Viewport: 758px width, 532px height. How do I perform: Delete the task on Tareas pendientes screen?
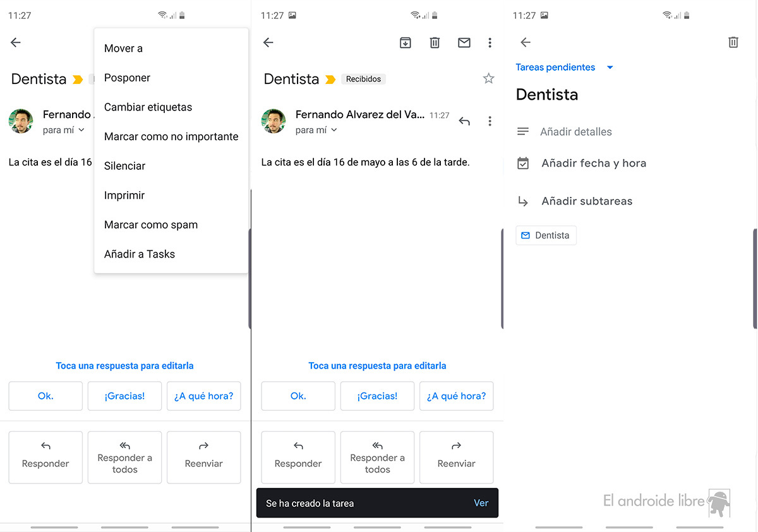pos(733,42)
